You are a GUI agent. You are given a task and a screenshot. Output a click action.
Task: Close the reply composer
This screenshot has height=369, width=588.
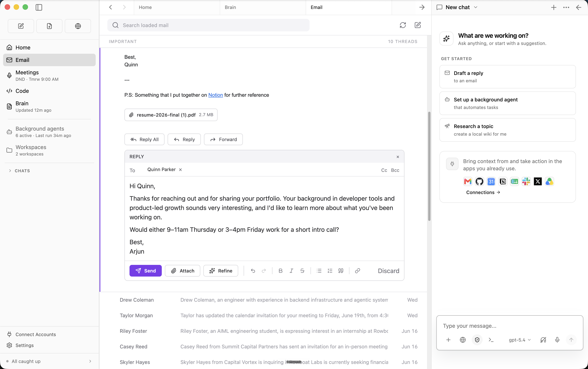(x=398, y=157)
